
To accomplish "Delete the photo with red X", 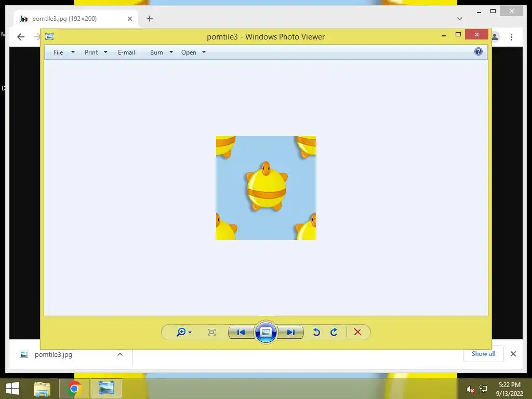I will (x=357, y=332).
